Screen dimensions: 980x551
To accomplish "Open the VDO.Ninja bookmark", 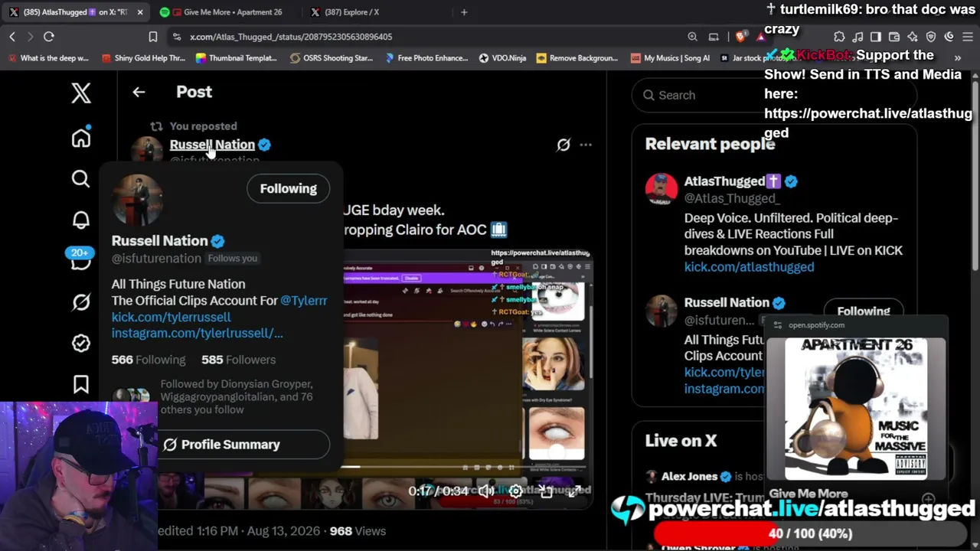I will [x=502, y=58].
